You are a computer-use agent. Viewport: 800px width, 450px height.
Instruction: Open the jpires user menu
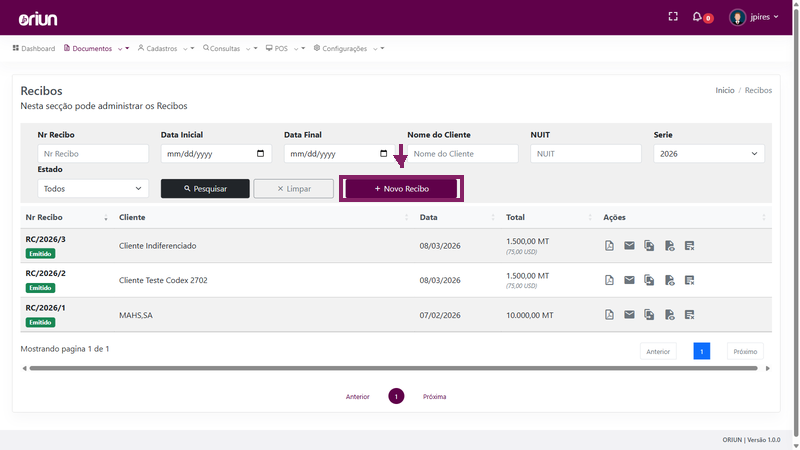[754, 17]
